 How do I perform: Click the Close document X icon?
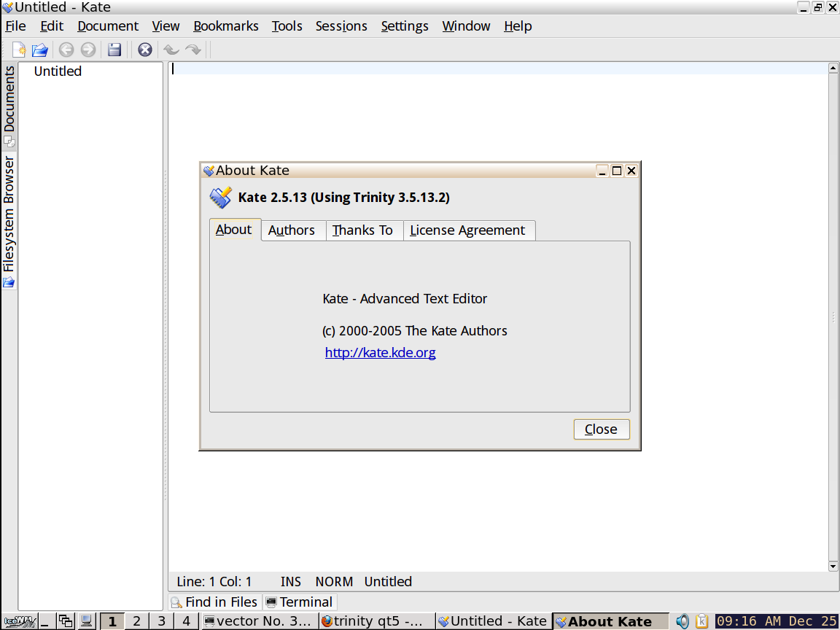pos(145,50)
